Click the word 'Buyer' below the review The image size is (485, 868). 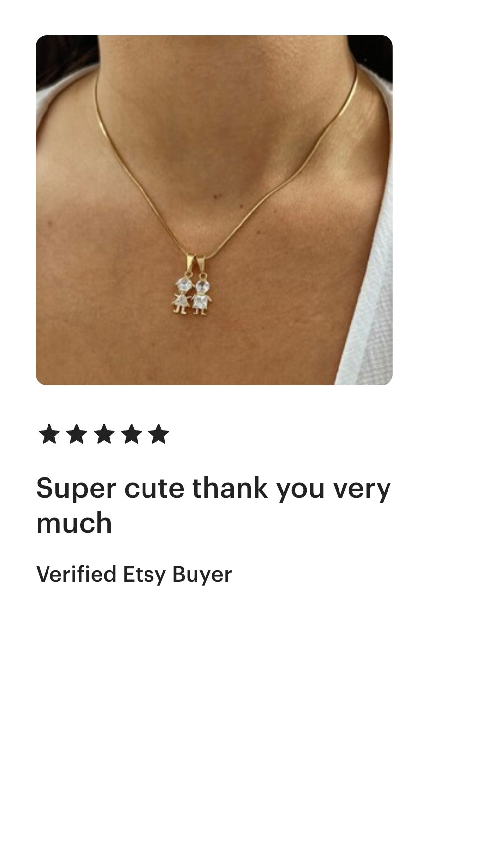pyautogui.click(x=202, y=575)
